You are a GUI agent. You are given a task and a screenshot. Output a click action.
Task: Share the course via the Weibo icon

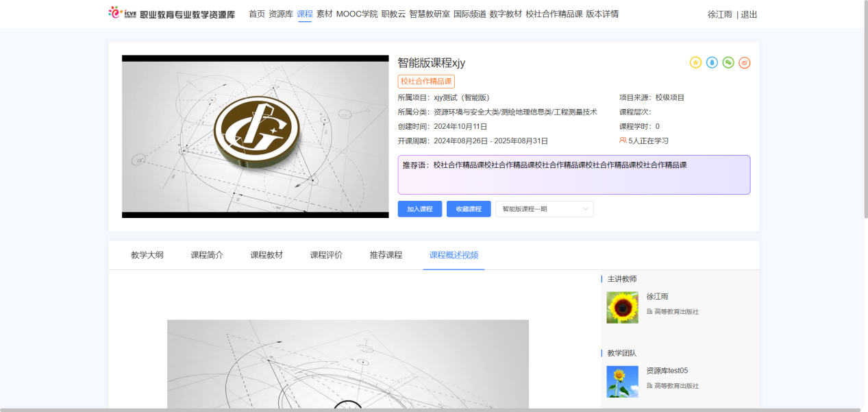tap(745, 62)
